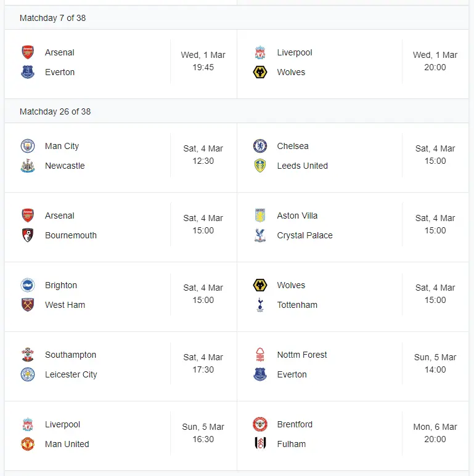This screenshot has height=476, width=474.
Task: Click the Brentford club crest
Action: click(260, 424)
